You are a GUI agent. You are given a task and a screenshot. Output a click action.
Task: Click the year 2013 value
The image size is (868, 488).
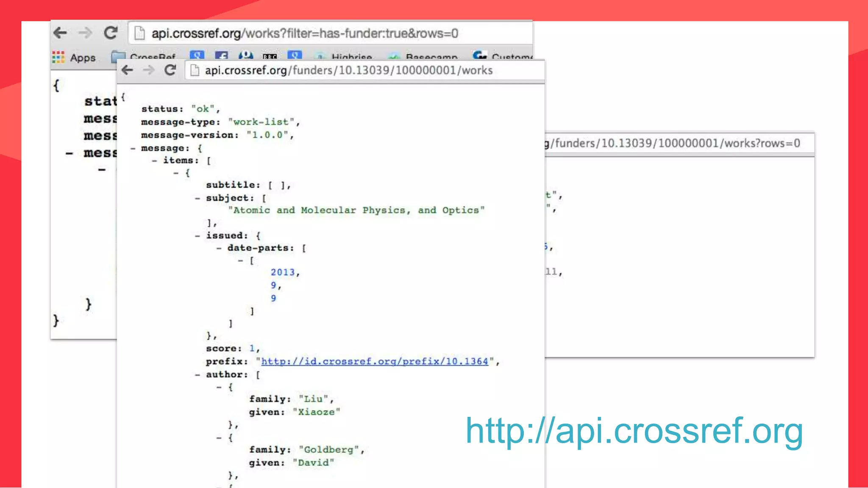pos(283,272)
